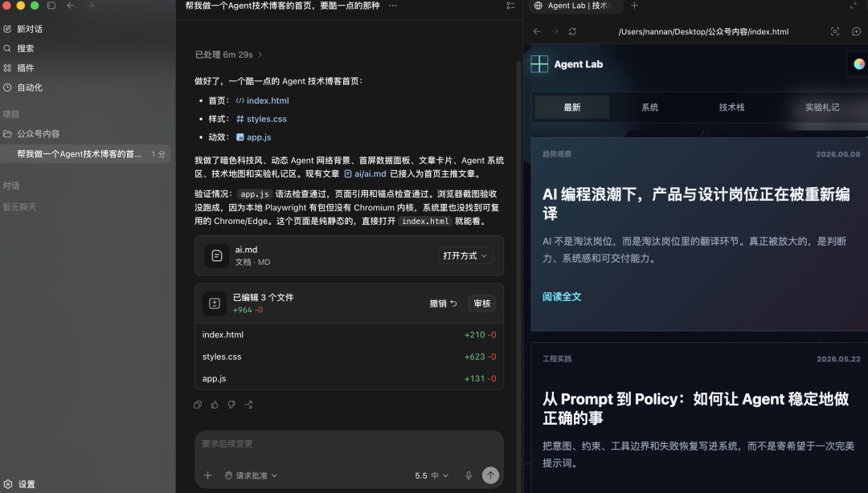Click the 工程实践 category label
This screenshot has width=868, height=493.
point(557,359)
